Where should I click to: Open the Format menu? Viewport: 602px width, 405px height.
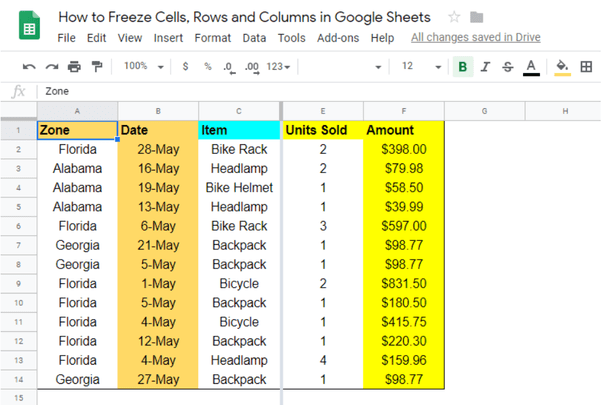click(x=213, y=38)
